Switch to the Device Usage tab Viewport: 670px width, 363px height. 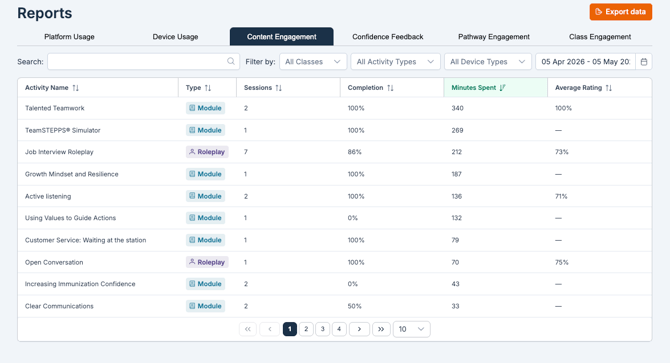tap(175, 37)
